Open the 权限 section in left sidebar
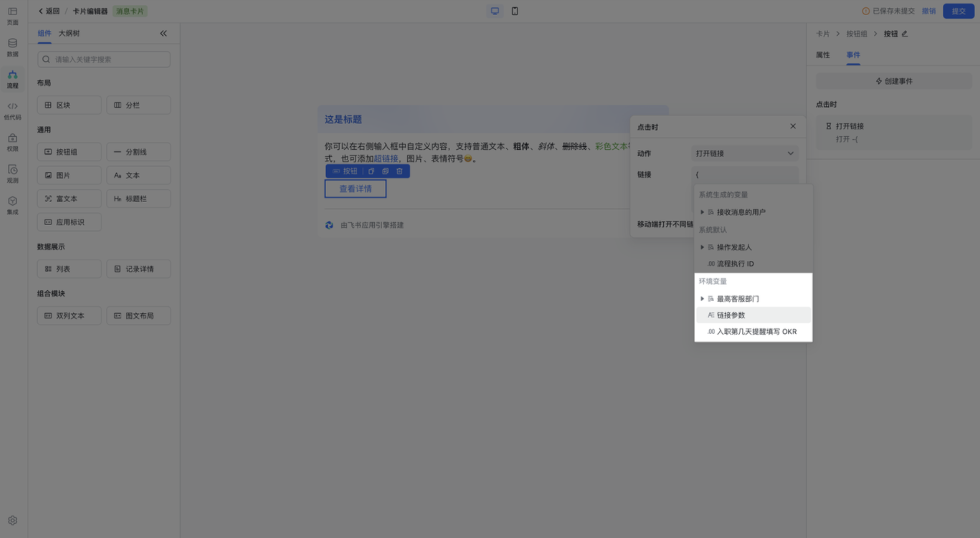Screen dimensions: 980x538 click(13, 142)
